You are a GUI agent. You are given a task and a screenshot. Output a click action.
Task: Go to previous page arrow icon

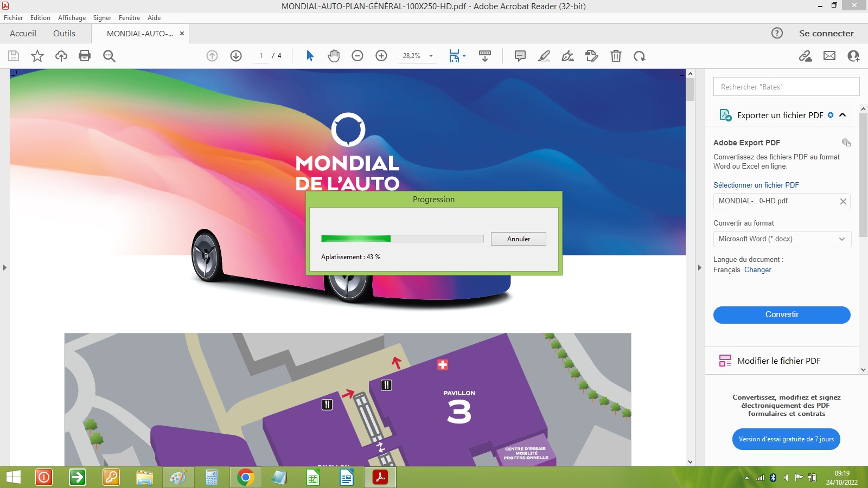(212, 56)
